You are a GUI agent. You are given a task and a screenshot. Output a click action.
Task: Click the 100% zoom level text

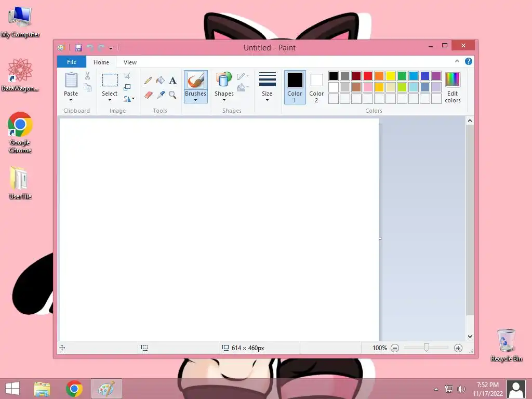[380, 348]
